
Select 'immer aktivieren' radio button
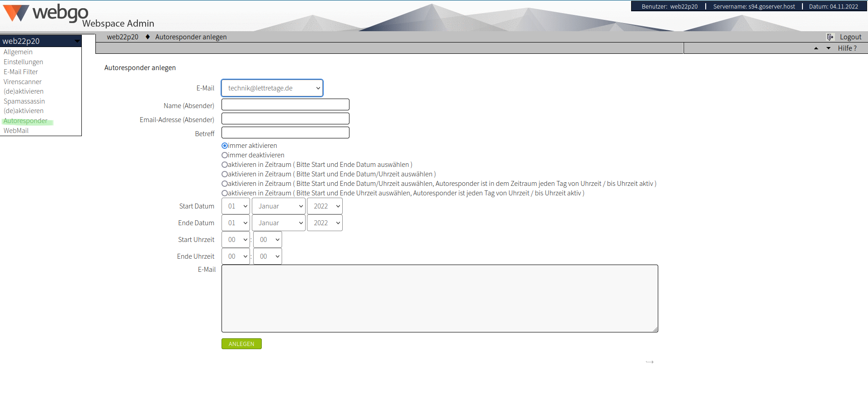click(225, 146)
